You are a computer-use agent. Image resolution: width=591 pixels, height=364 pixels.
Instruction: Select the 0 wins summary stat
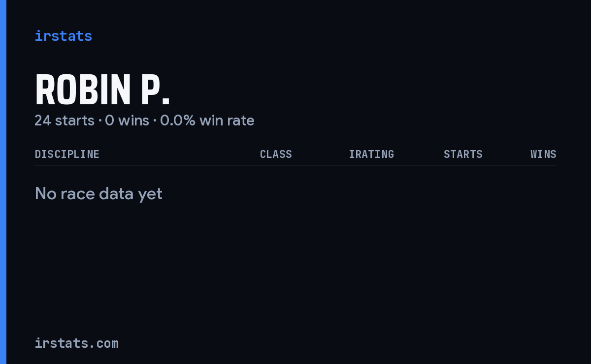point(127,120)
